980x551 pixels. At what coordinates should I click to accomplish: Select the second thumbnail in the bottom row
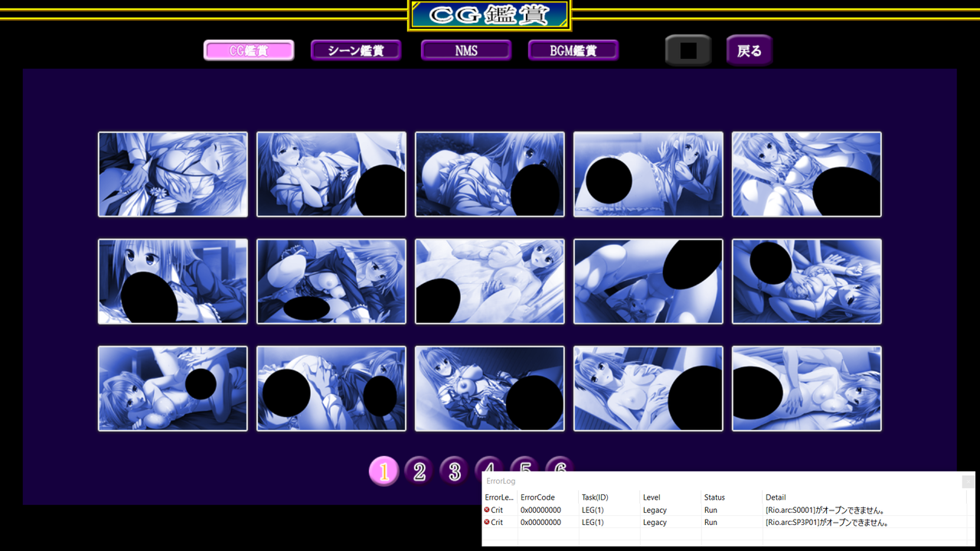click(x=332, y=389)
